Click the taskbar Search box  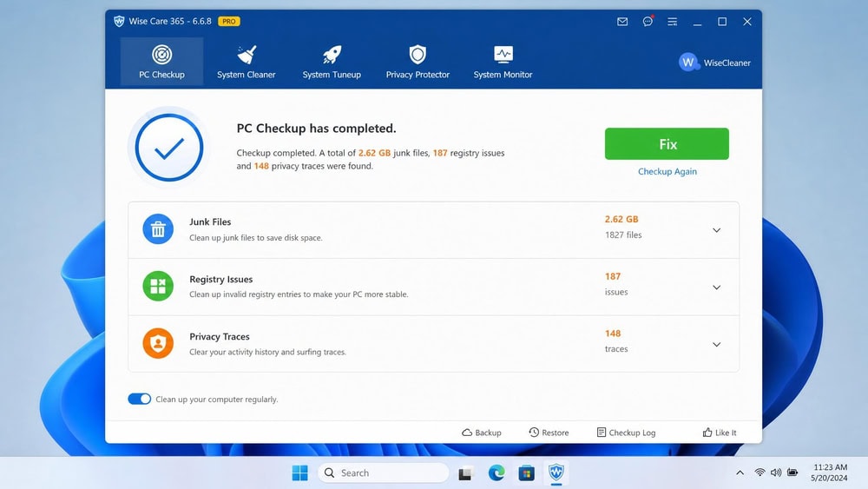click(383, 473)
